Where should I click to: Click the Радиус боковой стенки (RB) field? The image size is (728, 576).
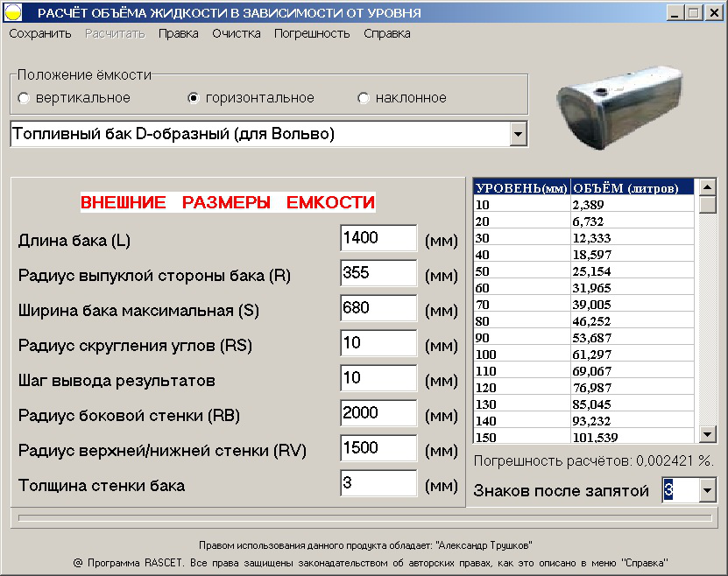[378, 412]
